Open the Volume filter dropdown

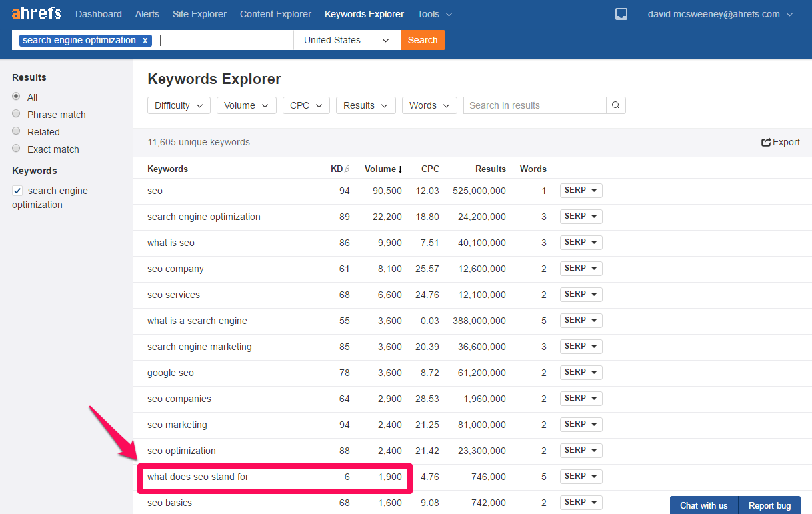(247, 105)
